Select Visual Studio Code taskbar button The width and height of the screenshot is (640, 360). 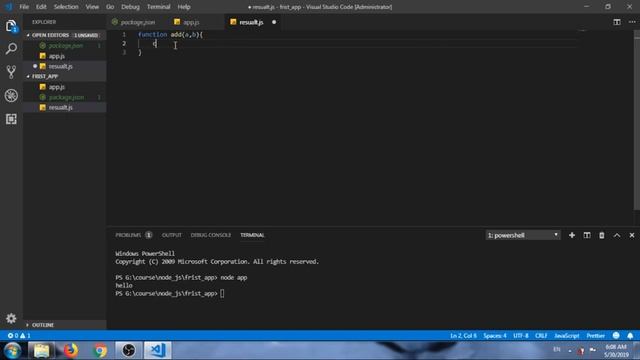158,351
